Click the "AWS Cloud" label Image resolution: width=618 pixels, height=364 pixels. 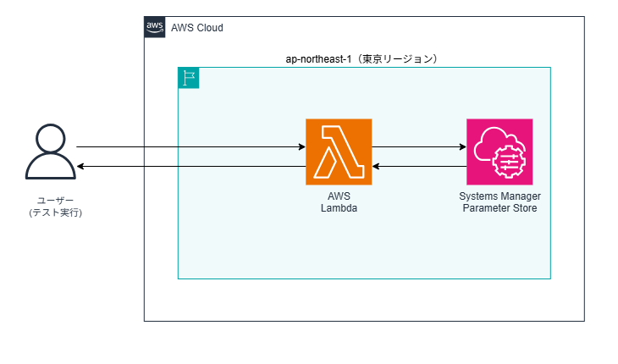[x=197, y=28]
